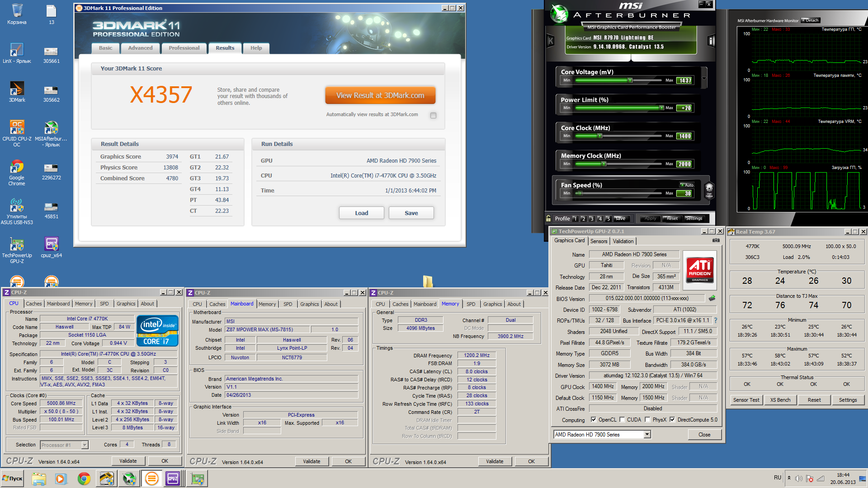Open the Advanced tab in 3DMark 11
The width and height of the screenshot is (868, 488).
point(140,48)
